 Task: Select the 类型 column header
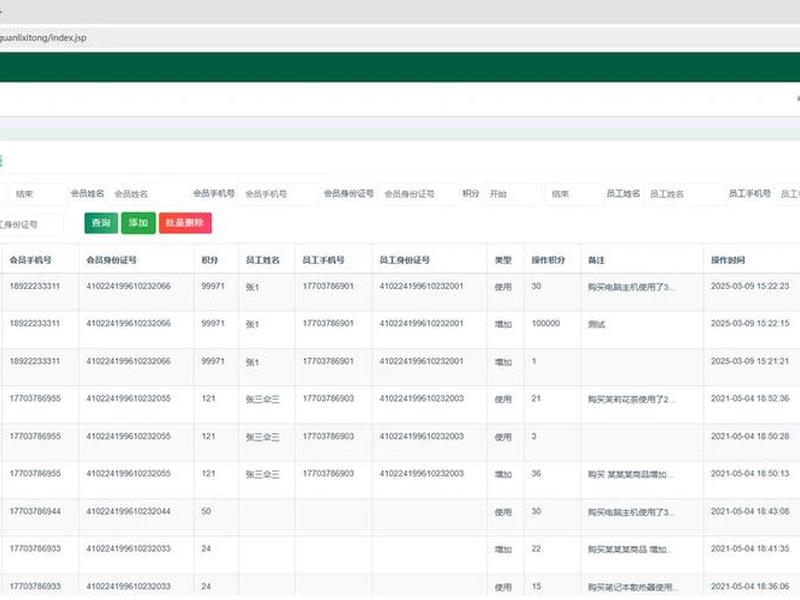[x=503, y=260]
